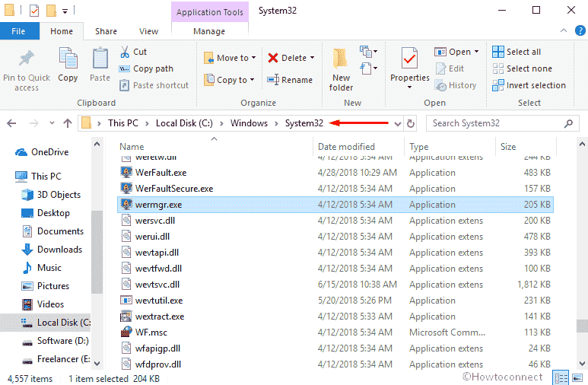Go back with the Back arrow
Viewport: 588px width, 385px height.
point(11,123)
